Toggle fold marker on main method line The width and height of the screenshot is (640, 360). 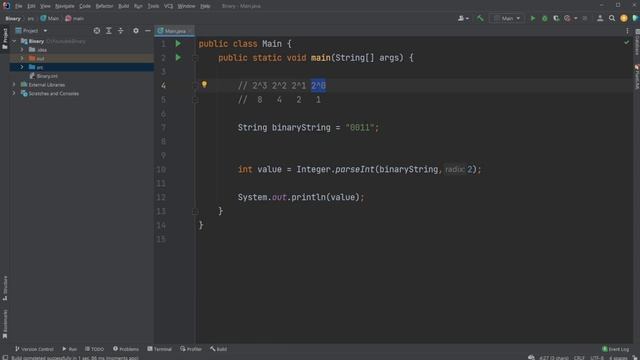pyautogui.click(x=195, y=58)
